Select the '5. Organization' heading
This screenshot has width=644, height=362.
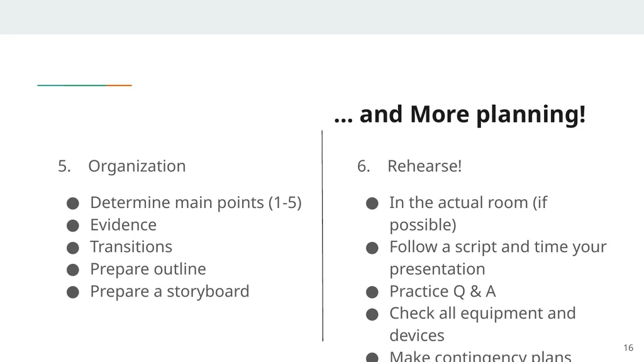pyautogui.click(x=121, y=166)
